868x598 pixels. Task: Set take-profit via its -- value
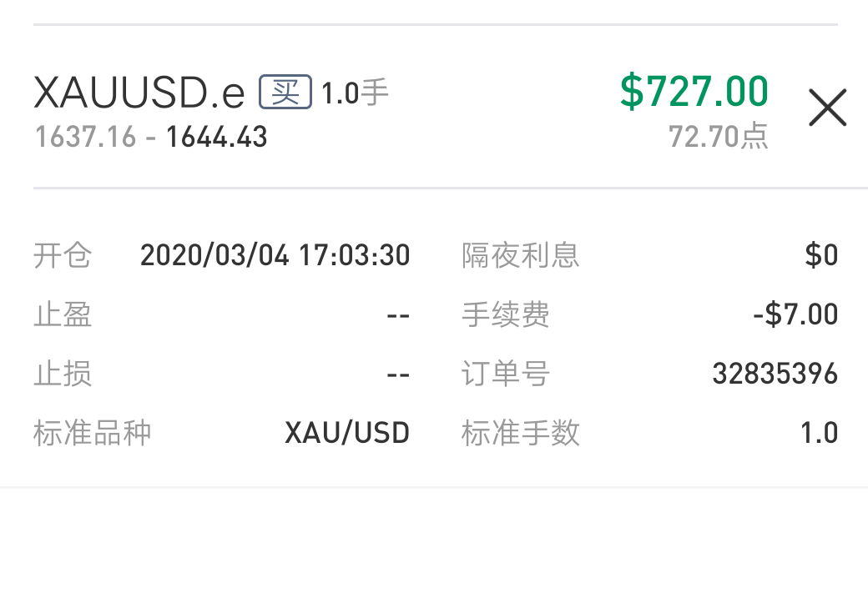point(398,315)
